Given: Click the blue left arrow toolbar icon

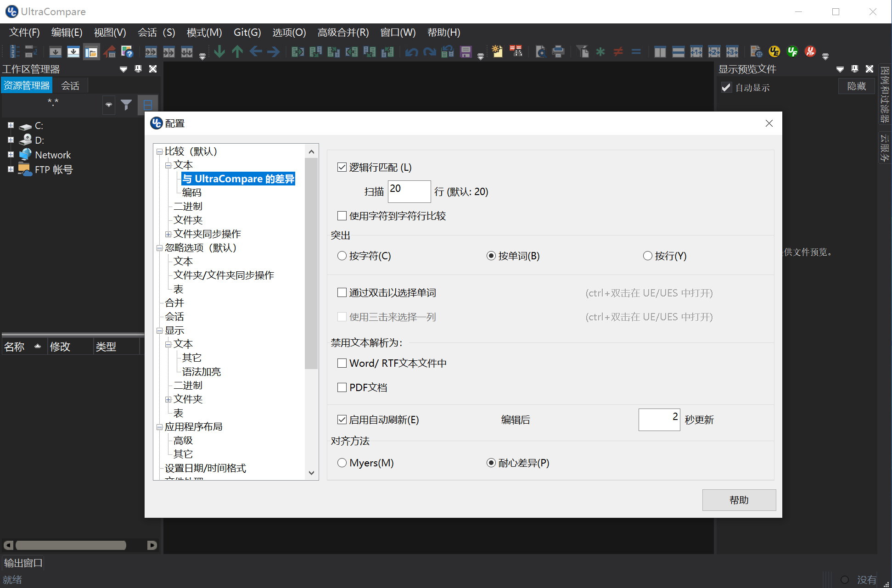Looking at the screenshot, I should coord(256,51).
